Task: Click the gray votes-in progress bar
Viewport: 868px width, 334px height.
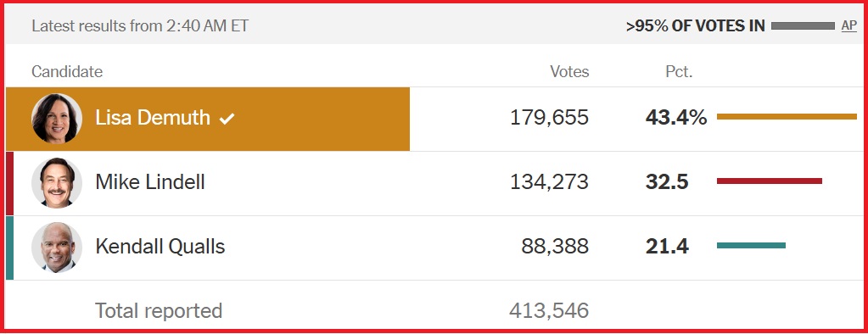Action: pos(803,26)
